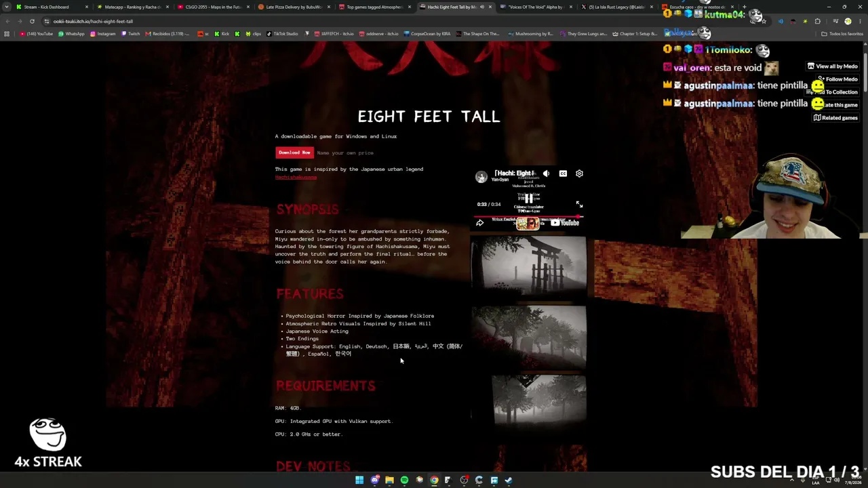Screen dimensions: 868x488
Task: Click View all by Medo
Action: (833, 66)
